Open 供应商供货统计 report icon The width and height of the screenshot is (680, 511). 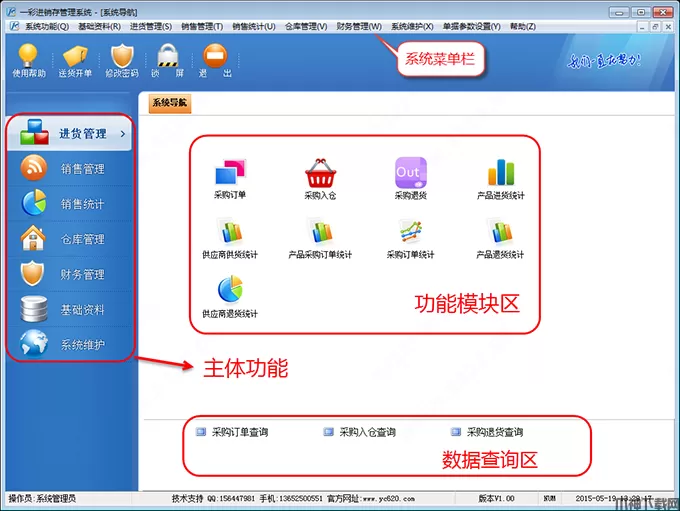pyautogui.click(x=230, y=239)
